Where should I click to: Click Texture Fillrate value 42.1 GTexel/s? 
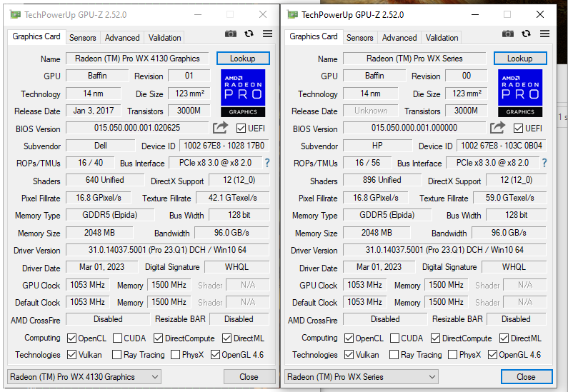pyautogui.click(x=233, y=198)
